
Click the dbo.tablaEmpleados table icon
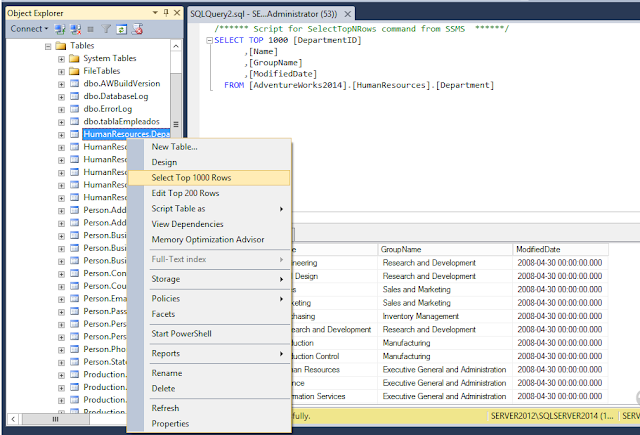(x=74, y=121)
